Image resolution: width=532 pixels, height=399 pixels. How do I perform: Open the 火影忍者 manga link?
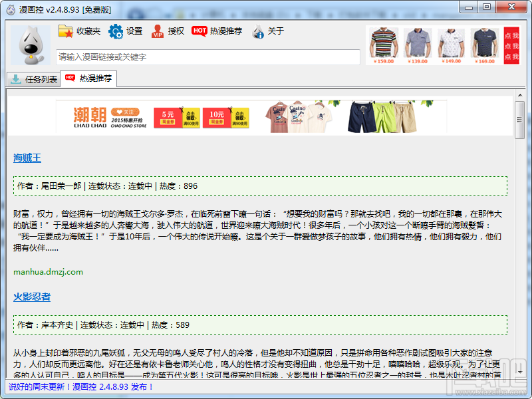(32, 297)
